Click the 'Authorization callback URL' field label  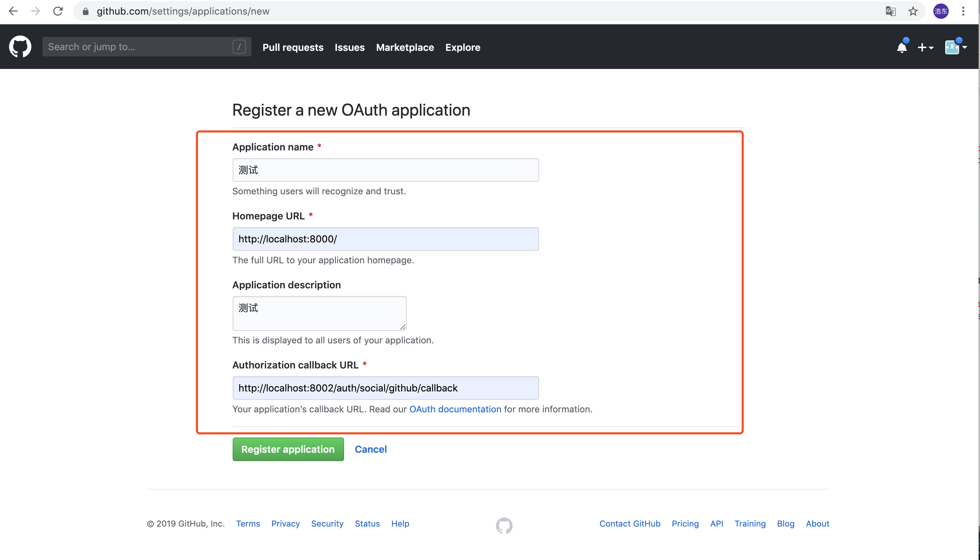(x=295, y=365)
